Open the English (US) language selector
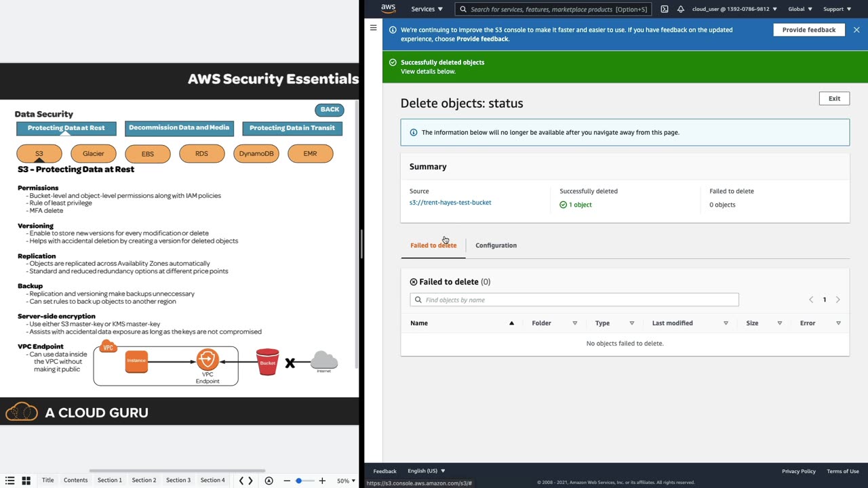Viewport: 868px width, 488px height. click(x=427, y=471)
